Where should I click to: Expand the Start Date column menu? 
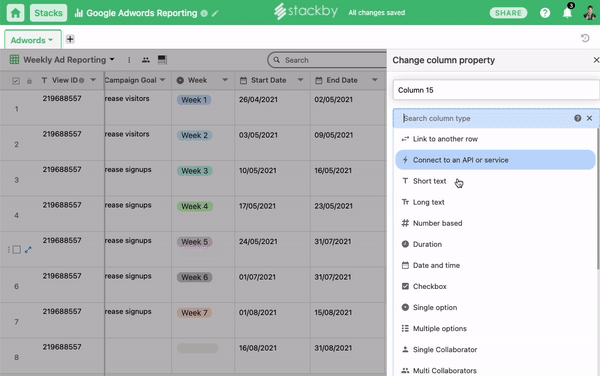(x=300, y=80)
